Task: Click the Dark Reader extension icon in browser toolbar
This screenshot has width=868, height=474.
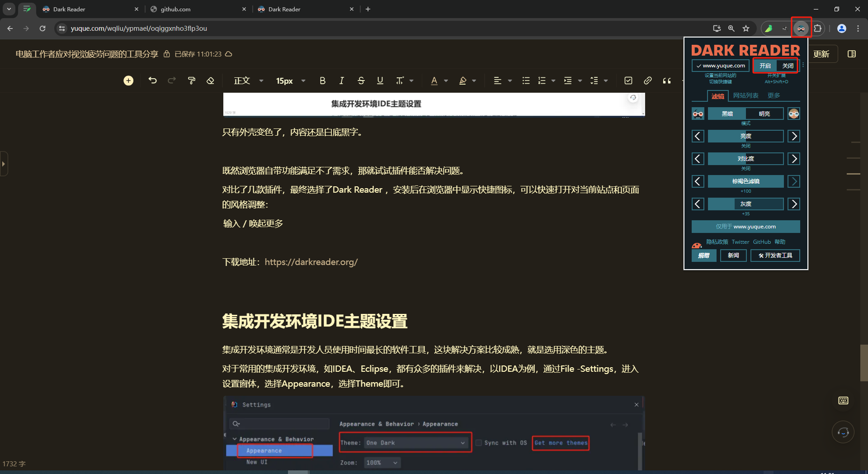Action: [x=801, y=28]
